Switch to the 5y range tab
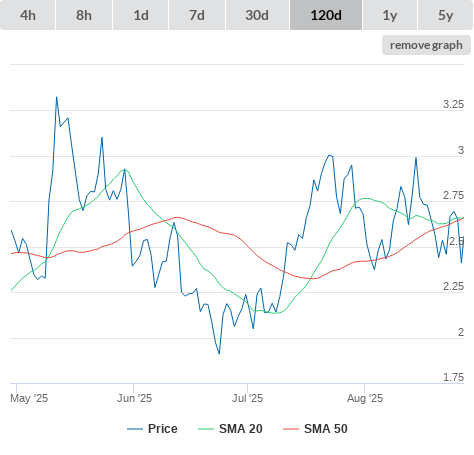 point(445,15)
